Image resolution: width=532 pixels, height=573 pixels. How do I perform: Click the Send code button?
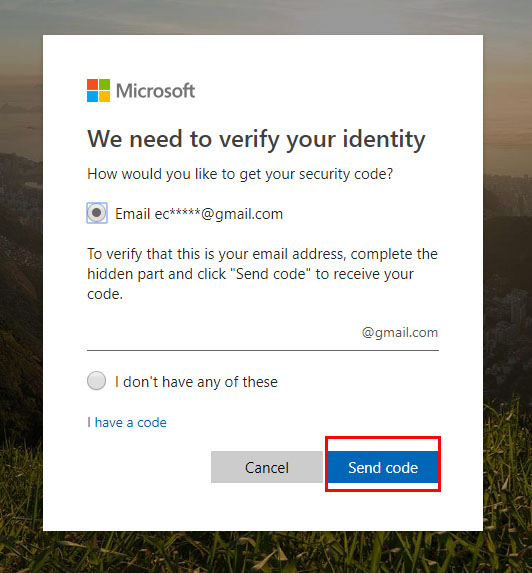(x=383, y=467)
